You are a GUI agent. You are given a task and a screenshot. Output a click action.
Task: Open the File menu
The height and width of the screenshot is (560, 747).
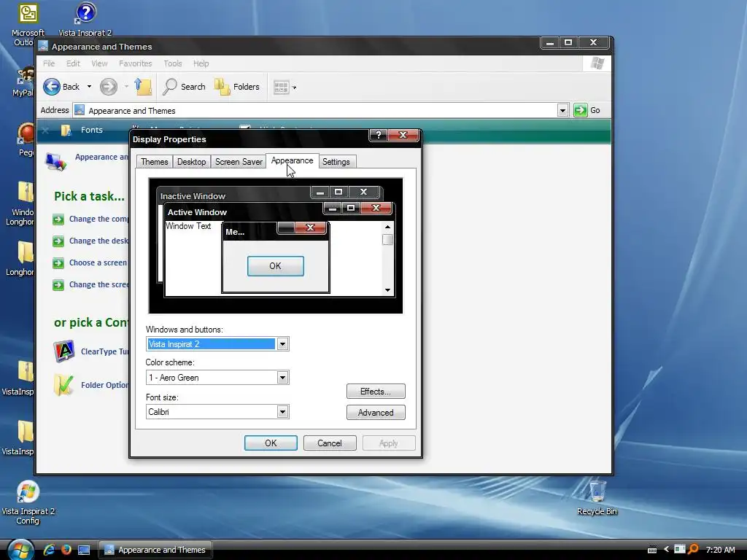[x=49, y=63]
